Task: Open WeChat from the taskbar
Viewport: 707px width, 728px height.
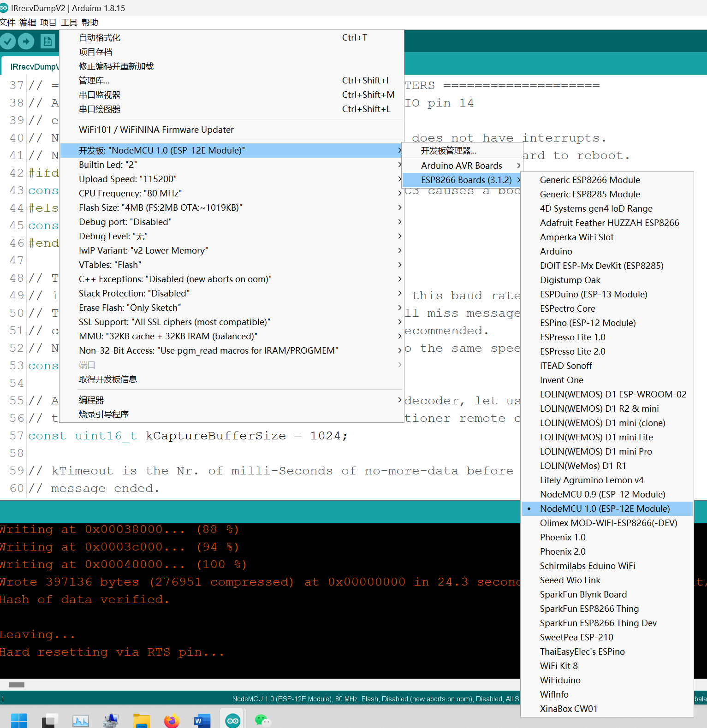Action: (263, 721)
